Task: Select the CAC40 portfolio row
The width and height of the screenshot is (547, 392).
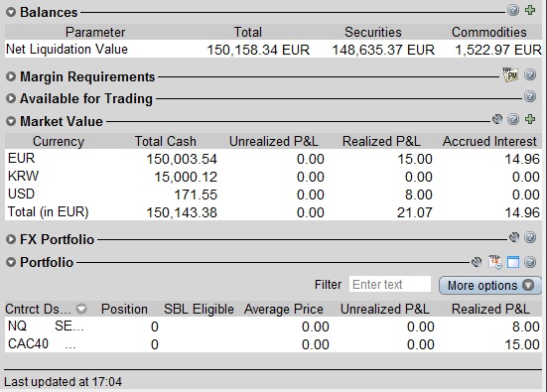Action: point(273,344)
